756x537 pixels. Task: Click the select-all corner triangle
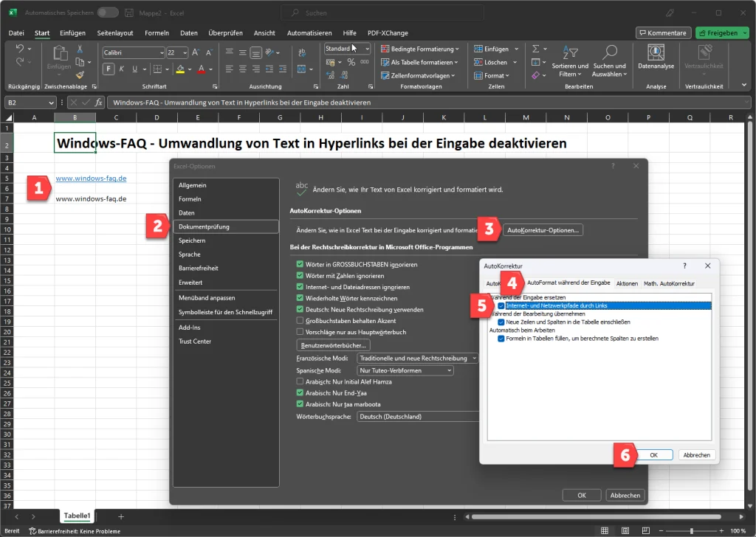[x=9, y=117]
